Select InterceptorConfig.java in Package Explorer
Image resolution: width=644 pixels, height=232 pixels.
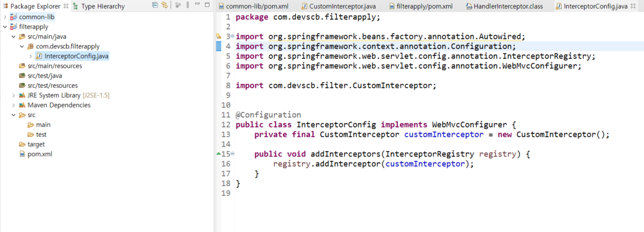pos(77,56)
